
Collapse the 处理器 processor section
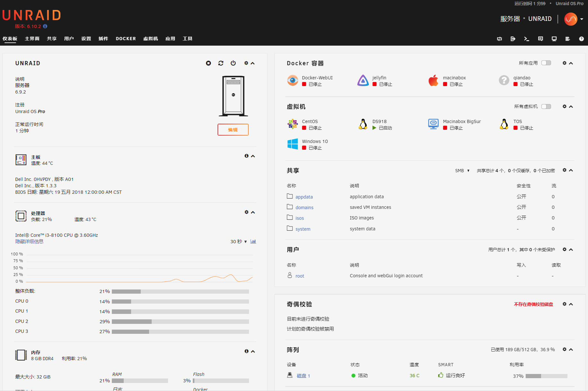click(253, 212)
